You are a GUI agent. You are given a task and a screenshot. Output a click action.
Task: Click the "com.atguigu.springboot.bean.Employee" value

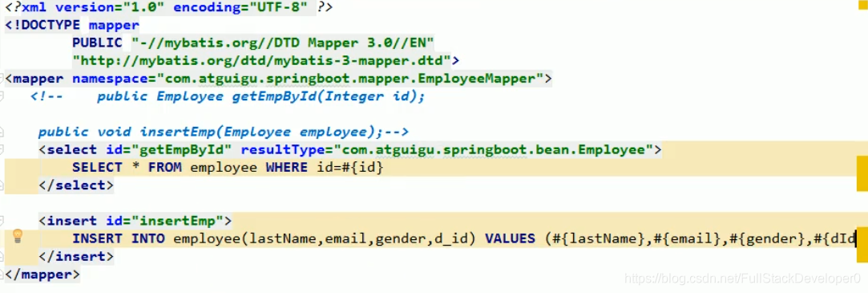[494, 149]
